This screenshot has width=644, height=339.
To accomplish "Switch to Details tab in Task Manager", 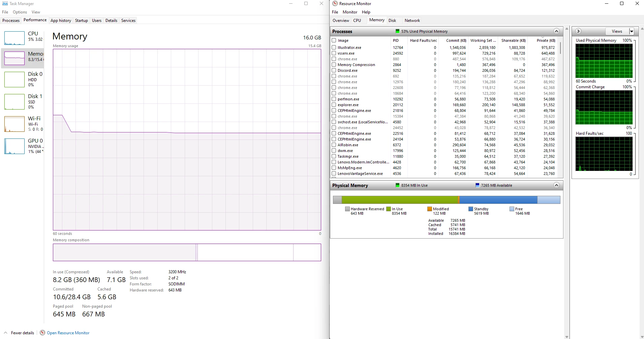I will point(111,21).
